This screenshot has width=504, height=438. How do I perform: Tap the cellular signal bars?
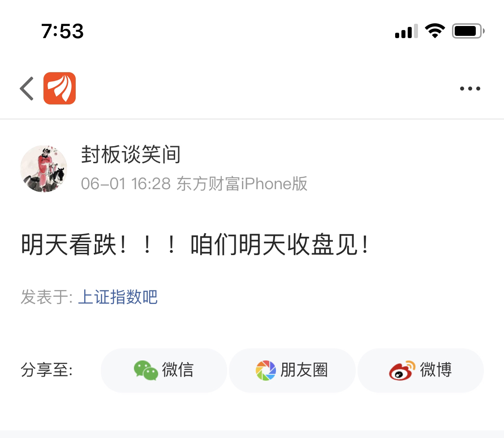point(406,31)
